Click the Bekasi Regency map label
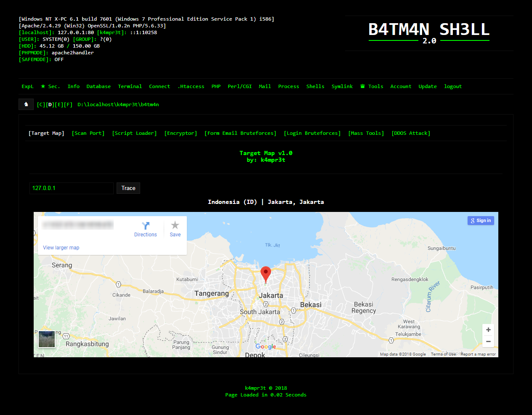This screenshot has width=532, height=415. click(x=364, y=307)
